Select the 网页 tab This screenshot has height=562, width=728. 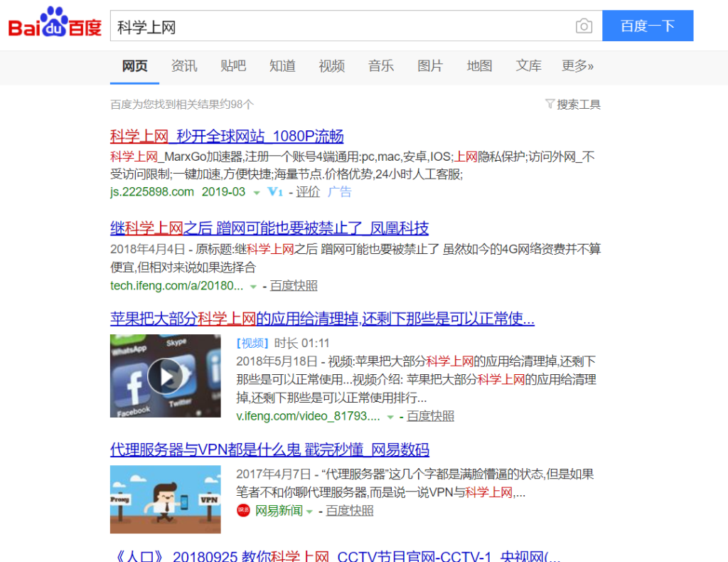point(134,66)
